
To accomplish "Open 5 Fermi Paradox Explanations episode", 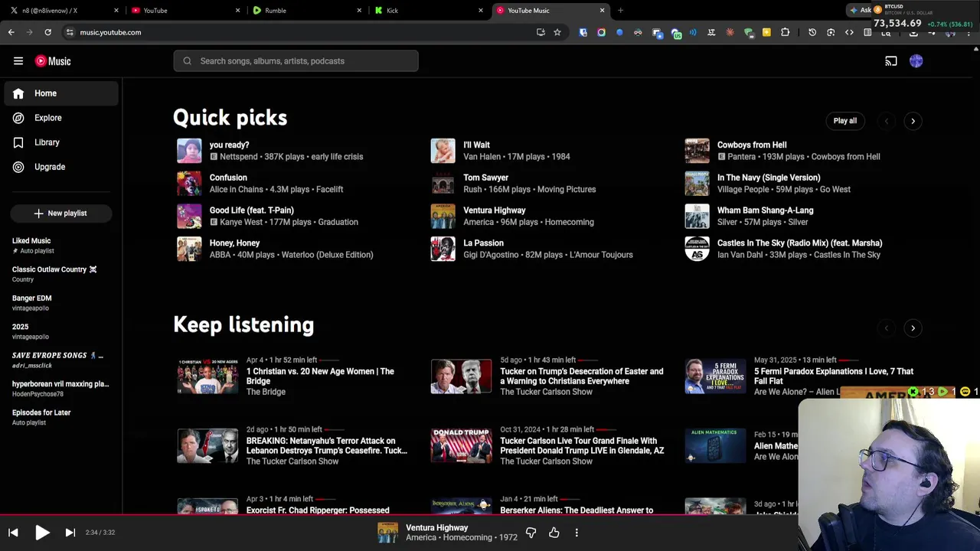I will tap(834, 376).
